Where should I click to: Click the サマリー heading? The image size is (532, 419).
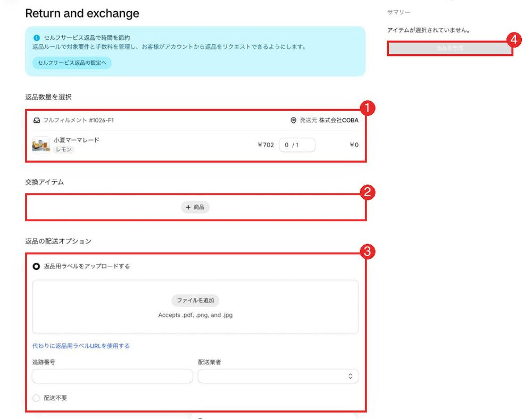click(398, 12)
